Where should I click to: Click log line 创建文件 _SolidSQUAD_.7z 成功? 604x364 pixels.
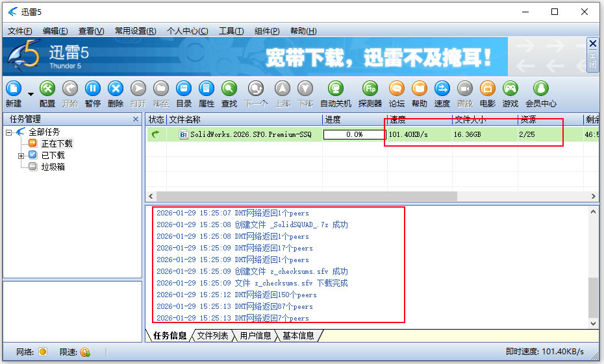pyautogui.click(x=252, y=224)
